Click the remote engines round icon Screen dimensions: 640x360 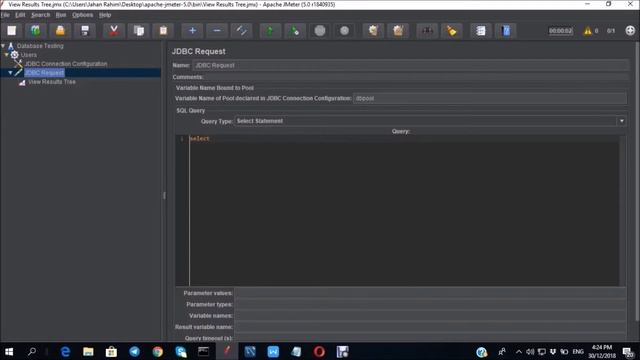click(630, 31)
